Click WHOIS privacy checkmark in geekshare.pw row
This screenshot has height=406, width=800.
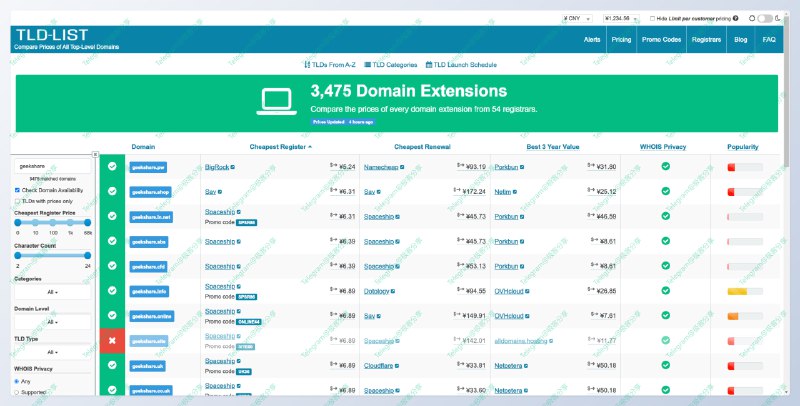click(665, 166)
